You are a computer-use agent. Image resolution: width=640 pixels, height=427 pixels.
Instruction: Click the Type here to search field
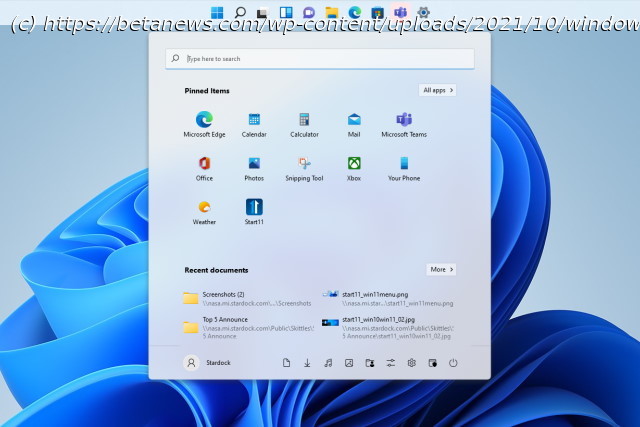(x=320, y=59)
